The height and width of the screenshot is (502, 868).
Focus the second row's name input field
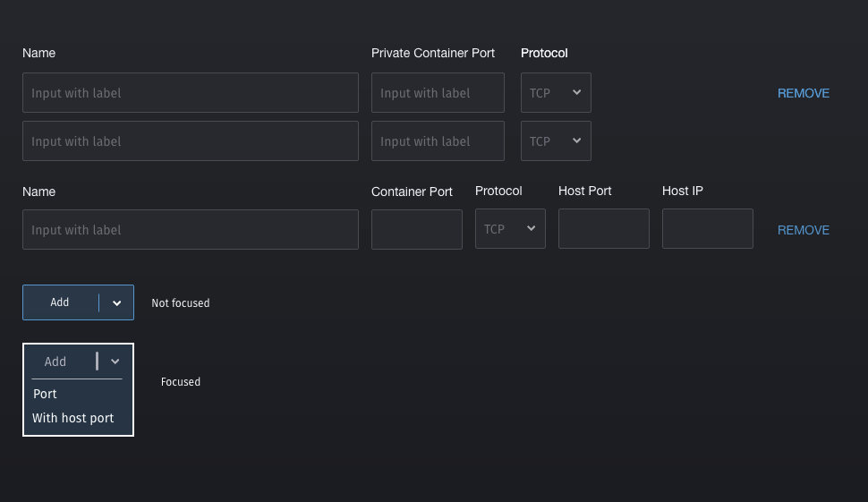point(191,141)
